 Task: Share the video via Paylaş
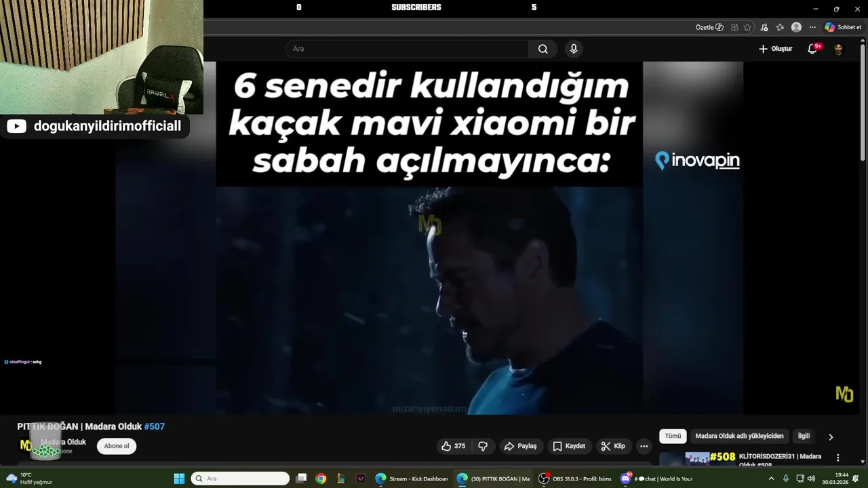coord(521,446)
